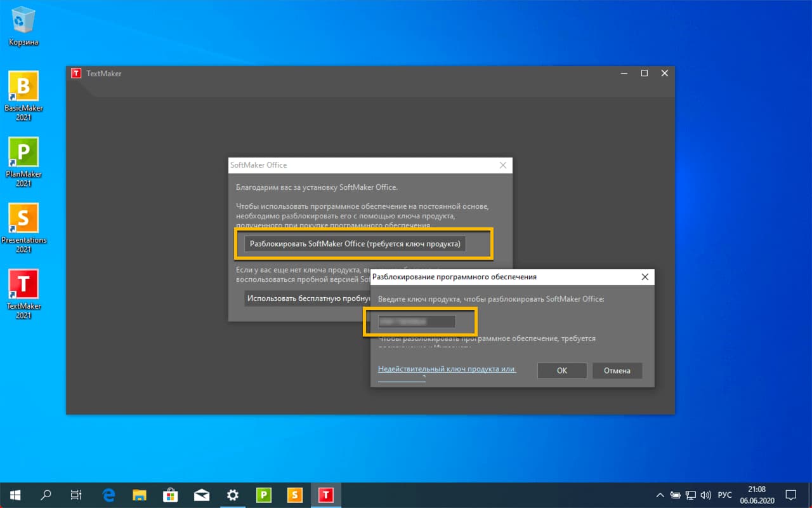
Task: Select the PlanMaker icon on the taskbar
Action: coord(263,495)
